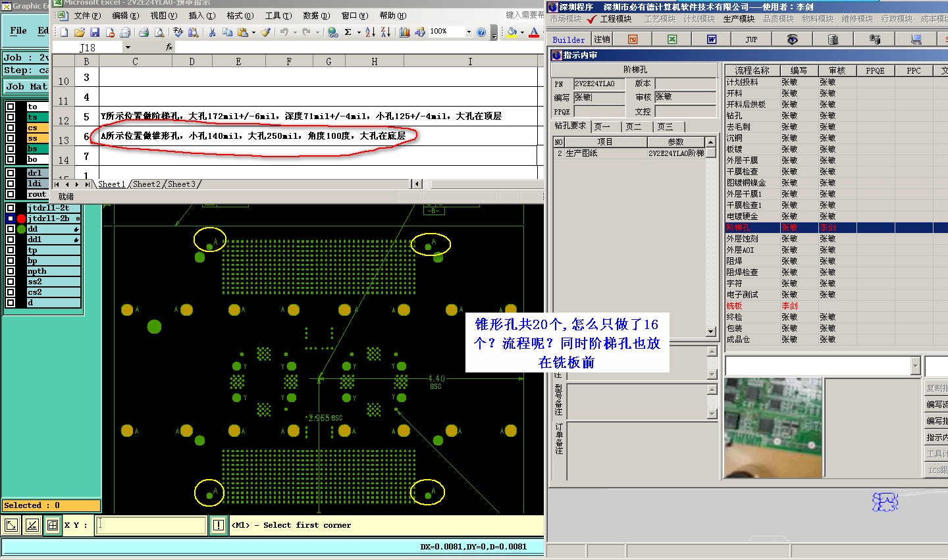The height and width of the screenshot is (560, 948).
Task: Click the Format Painter brush icon
Action: (x=265, y=32)
